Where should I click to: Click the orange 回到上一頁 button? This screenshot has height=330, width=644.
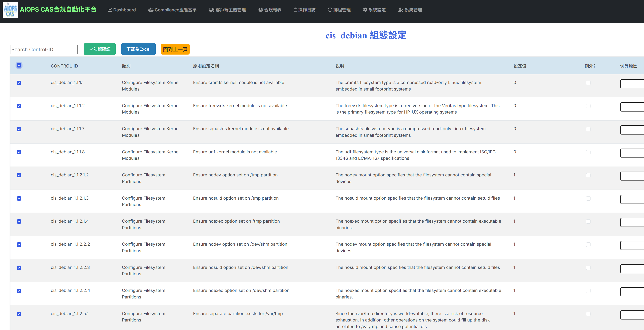click(175, 49)
